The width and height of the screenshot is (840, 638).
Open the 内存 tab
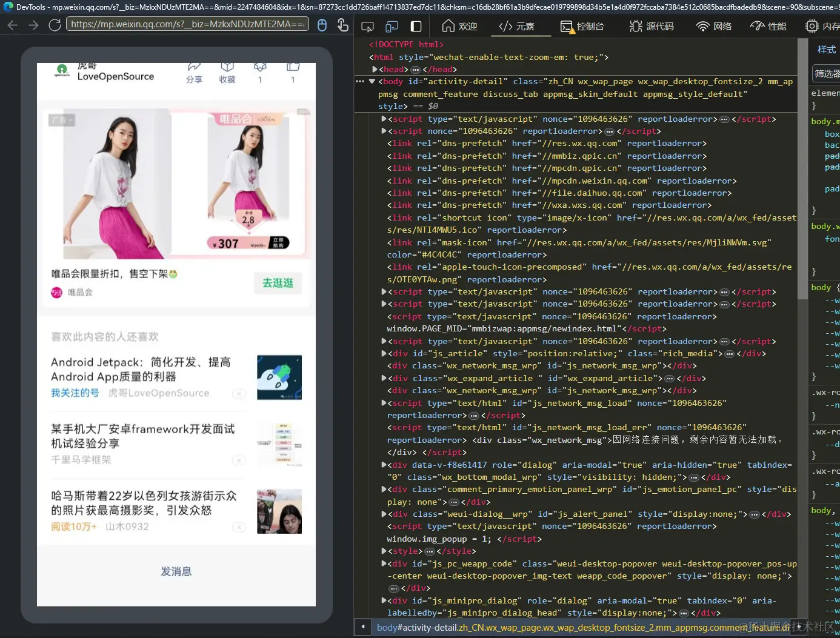822,27
